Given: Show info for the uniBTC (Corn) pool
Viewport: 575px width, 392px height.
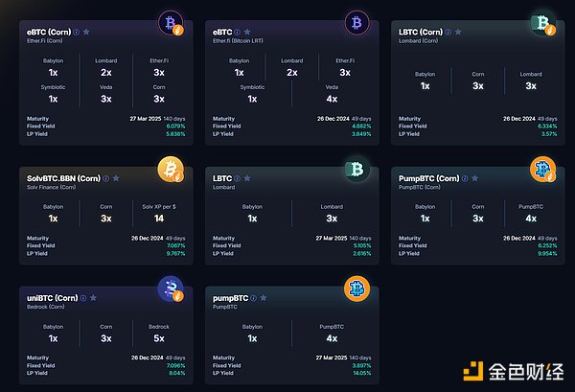Looking at the screenshot, I should pyautogui.click(x=83, y=298).
